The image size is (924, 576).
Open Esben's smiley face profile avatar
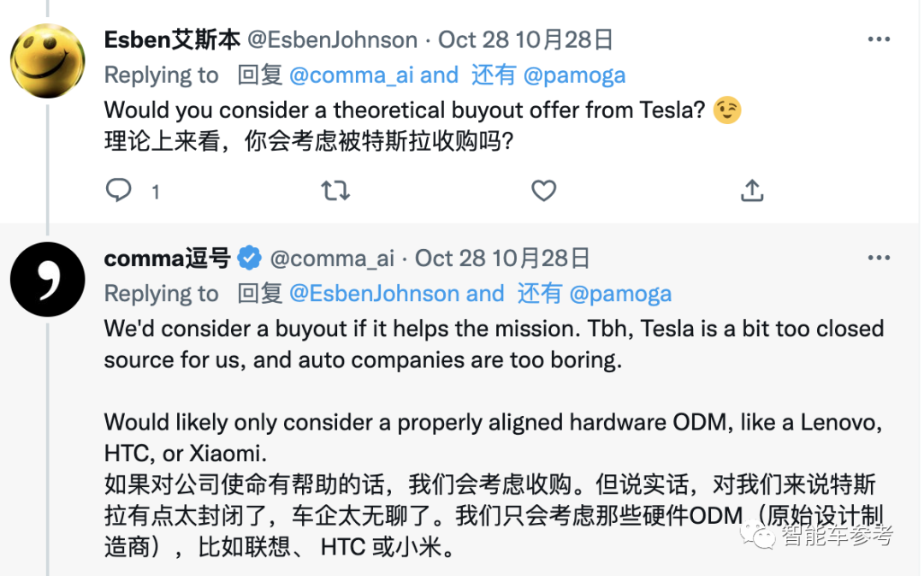pyautogui.click(x=48, y=62)
